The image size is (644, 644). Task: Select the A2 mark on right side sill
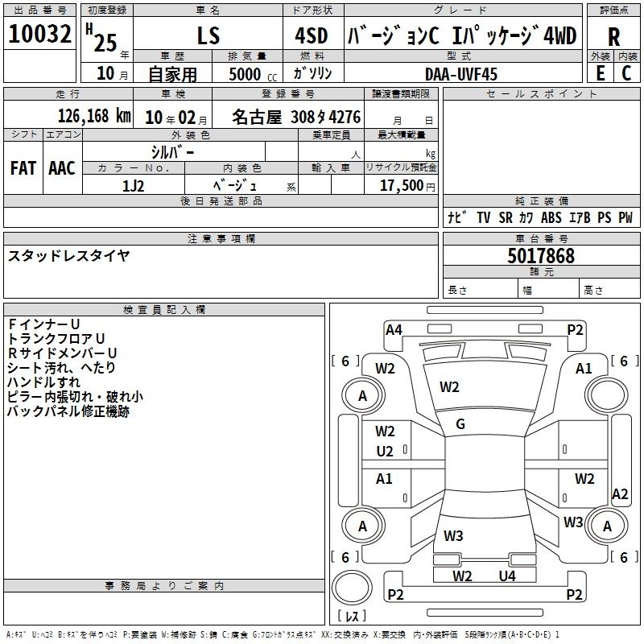pos(620,493)
